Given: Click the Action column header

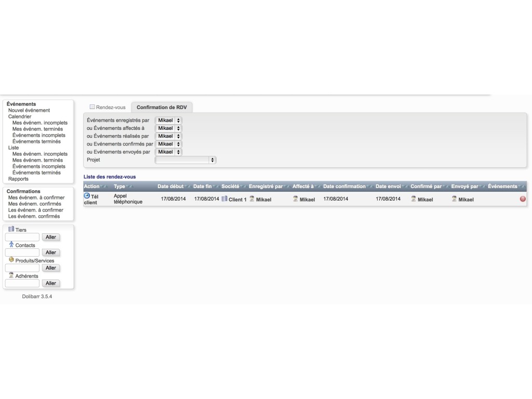Looking at the screenshot, I should click(x=91, y=187).
